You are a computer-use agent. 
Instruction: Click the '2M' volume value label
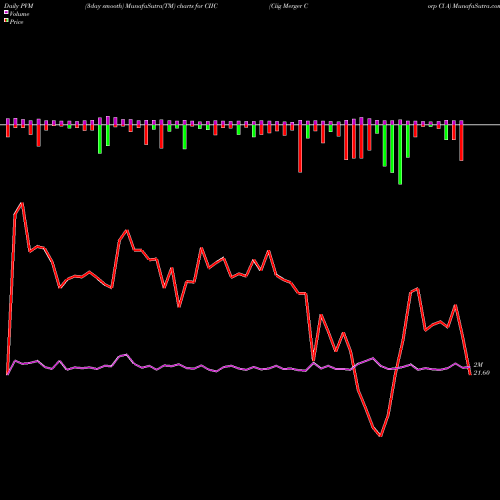[478, 365]
